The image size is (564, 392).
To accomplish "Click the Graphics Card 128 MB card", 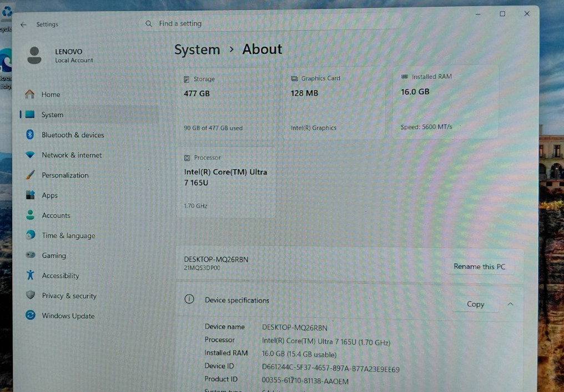I will (x=334, y=103).
